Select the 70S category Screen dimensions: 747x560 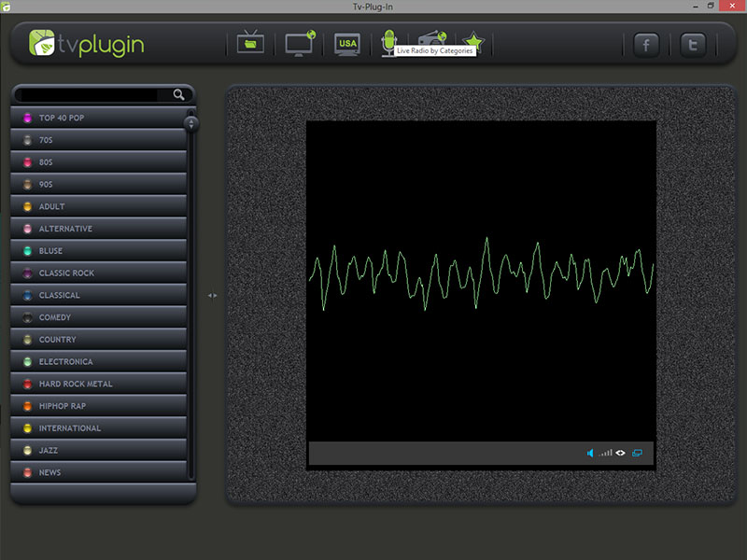coord(99,140)
